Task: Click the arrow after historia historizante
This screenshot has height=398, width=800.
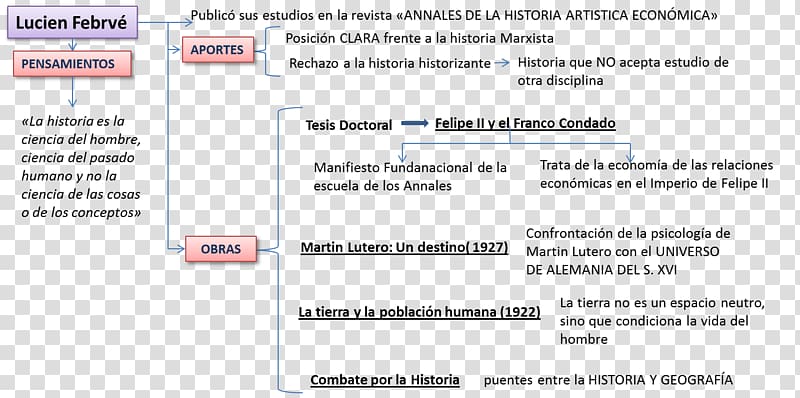Action: click(502, 63)
